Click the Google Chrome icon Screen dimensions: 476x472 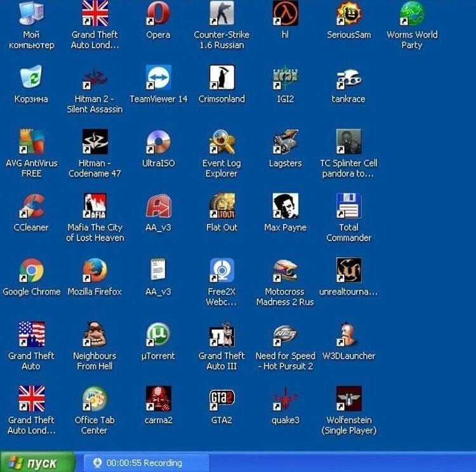point(31,270)
